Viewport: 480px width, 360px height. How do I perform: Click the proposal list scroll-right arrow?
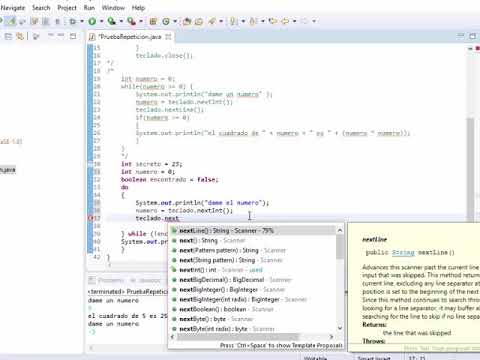[x=331, y=337]
